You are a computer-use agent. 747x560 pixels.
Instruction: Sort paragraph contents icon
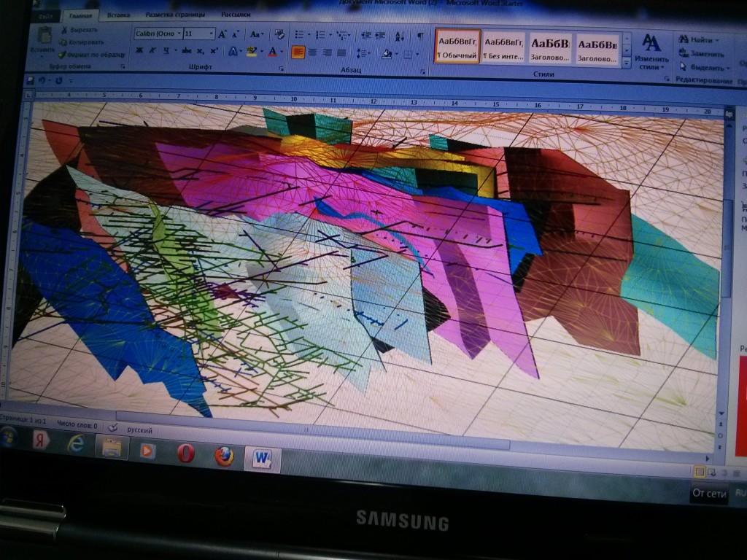(x=400, y=36)
